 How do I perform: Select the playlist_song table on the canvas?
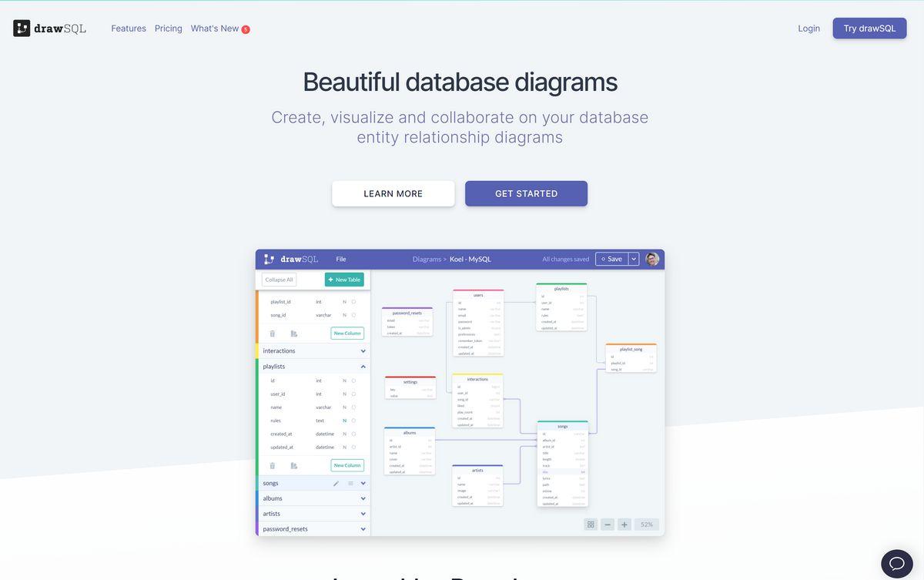tap(631, 359)
